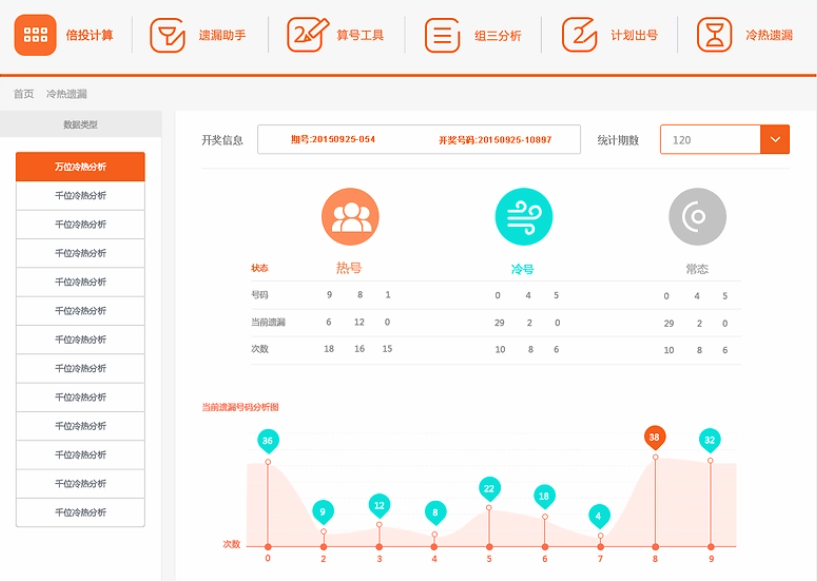Click the 计划出号 icon in navigation
The height and width of the screenshot is (582, 817).
[579, 35]
